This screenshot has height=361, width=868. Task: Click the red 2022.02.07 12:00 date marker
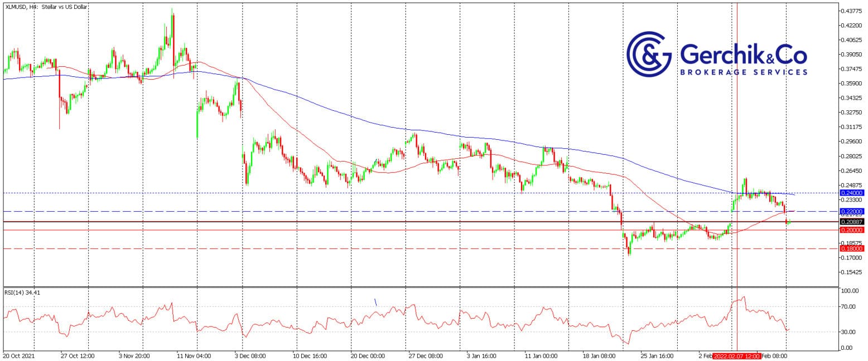point(737,355)
